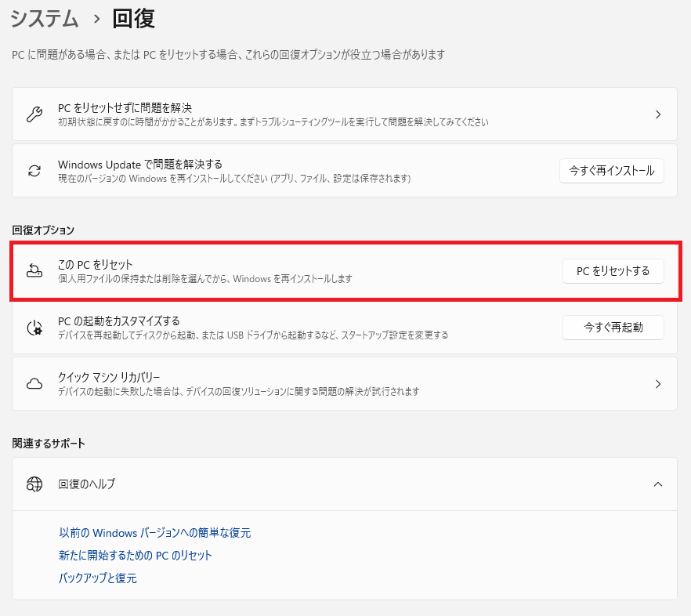Click the 回復 breadcrumb title

coord(135,19)
